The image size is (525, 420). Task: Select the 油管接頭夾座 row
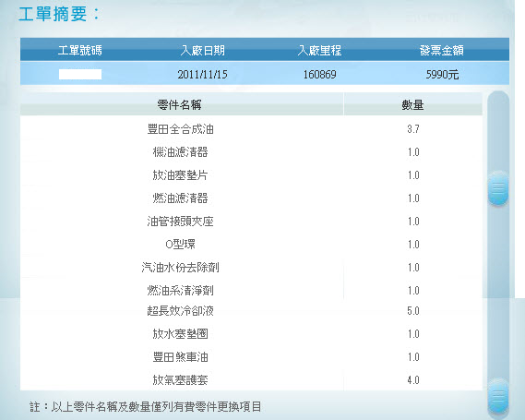251,222
